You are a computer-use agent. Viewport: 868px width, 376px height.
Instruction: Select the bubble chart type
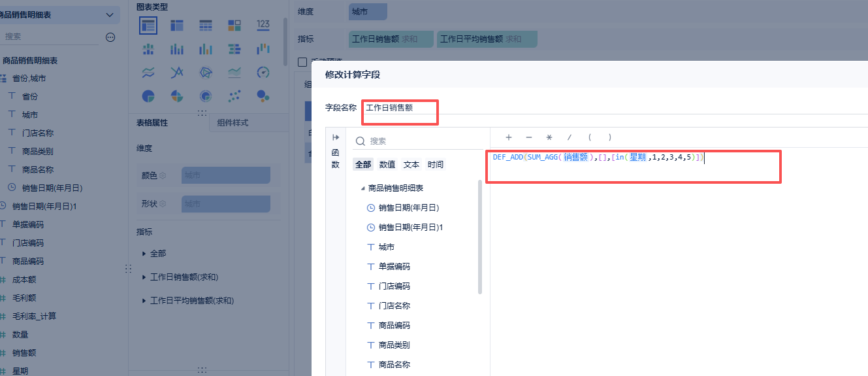pos(263,96)
